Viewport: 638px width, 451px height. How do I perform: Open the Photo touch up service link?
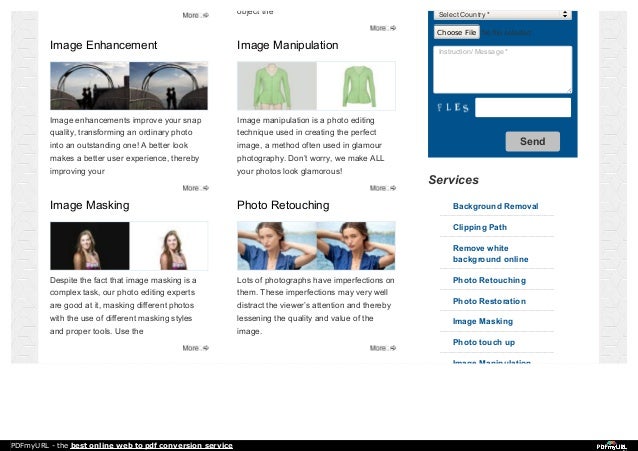pyautogui.click(x=484, y=342)
